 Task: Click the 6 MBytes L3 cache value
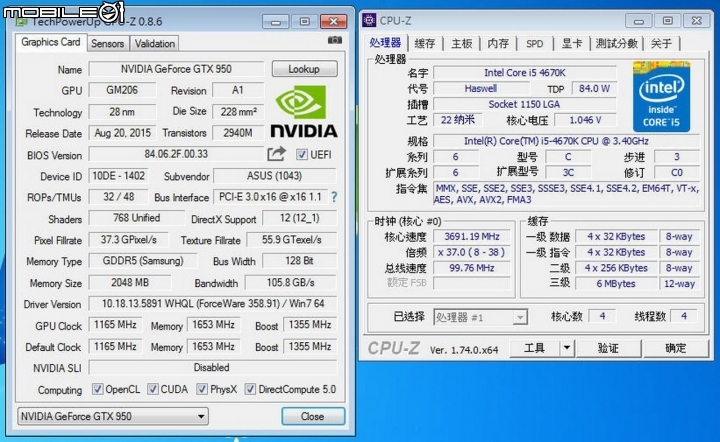(x=616, y=284)
